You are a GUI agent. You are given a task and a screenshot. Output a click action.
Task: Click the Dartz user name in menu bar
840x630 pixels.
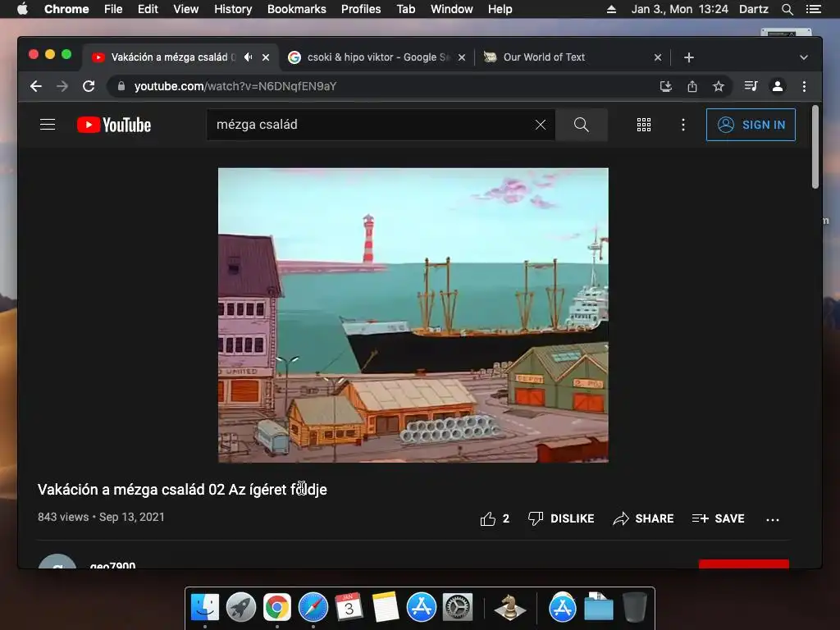754,9
